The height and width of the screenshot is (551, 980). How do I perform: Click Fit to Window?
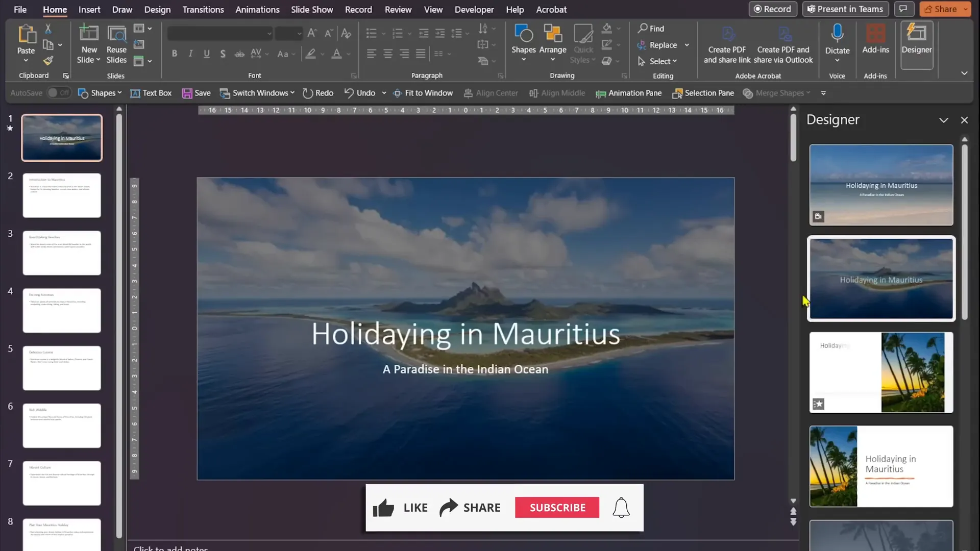[423, 93]
